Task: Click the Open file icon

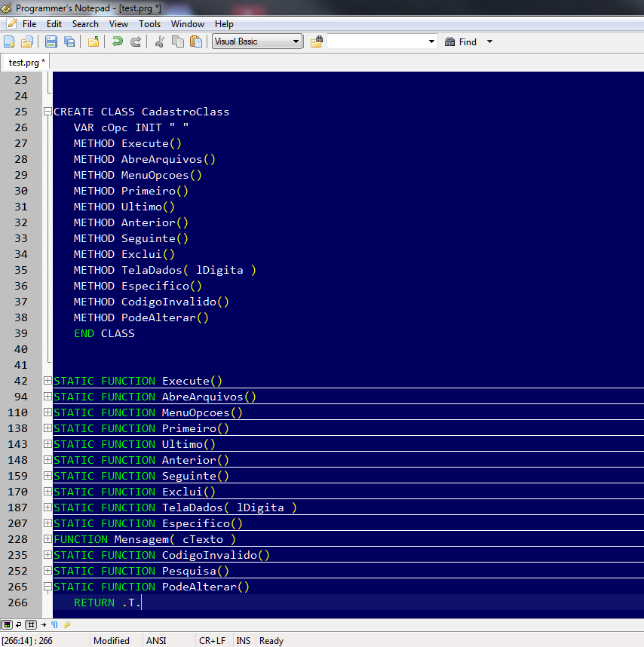Action: pyautogui.click(x=27, y=41)
